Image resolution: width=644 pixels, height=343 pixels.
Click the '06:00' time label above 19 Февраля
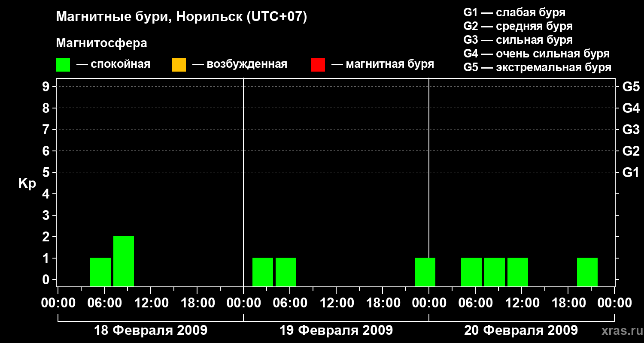(290, 303)
